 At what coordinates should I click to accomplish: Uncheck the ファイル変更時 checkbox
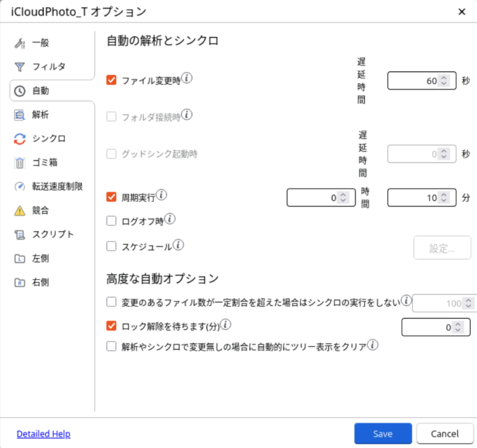[111, 80]
